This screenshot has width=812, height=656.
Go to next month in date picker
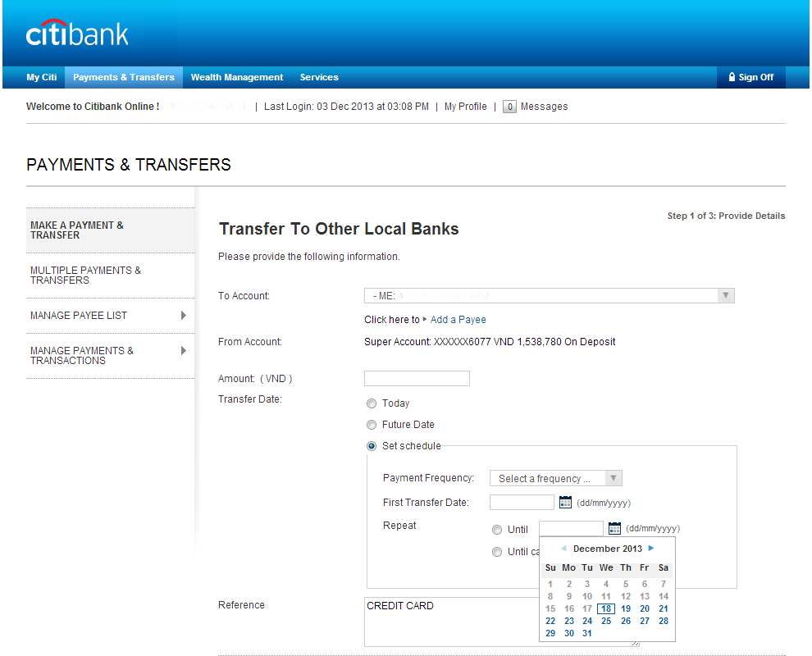click(651, 549)
